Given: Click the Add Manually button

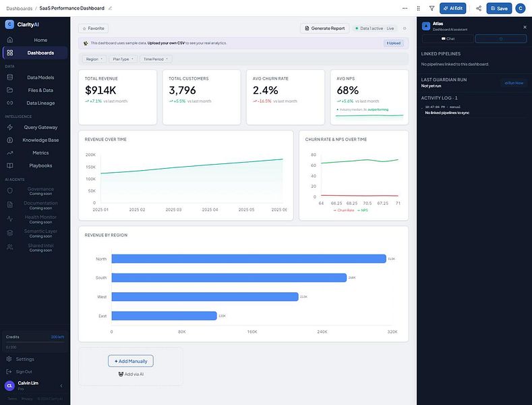Looking at the screenshot, I should pos(131,361).
